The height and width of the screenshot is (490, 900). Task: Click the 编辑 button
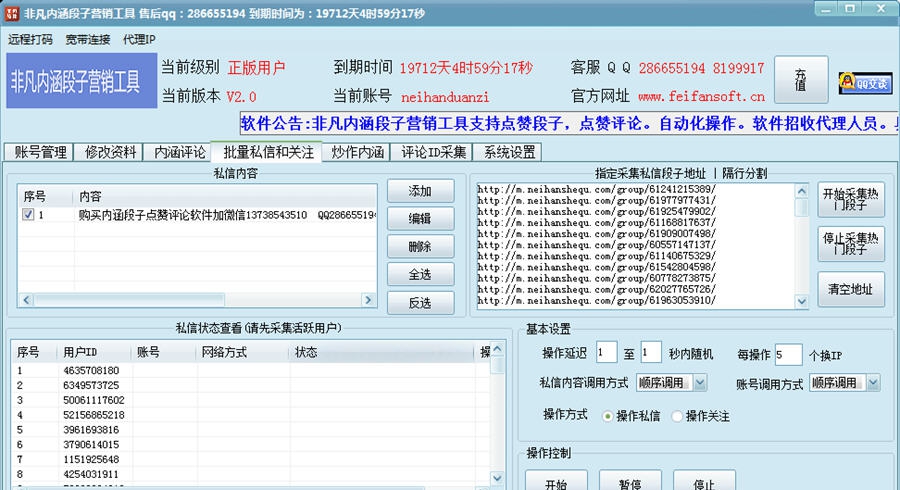(420, 219)
